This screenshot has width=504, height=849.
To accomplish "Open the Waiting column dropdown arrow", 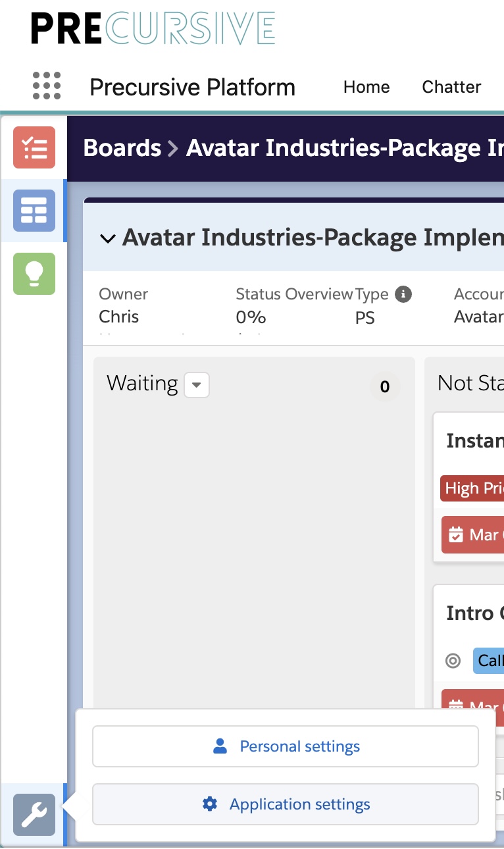I will (196, 385).
